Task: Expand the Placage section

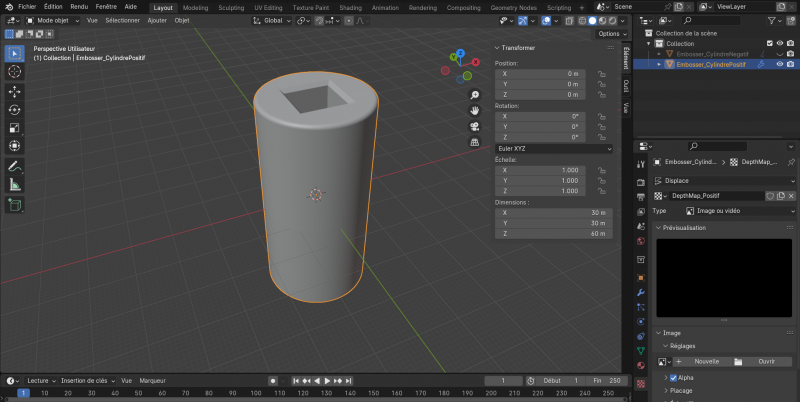Action: [x=682, y=391]
